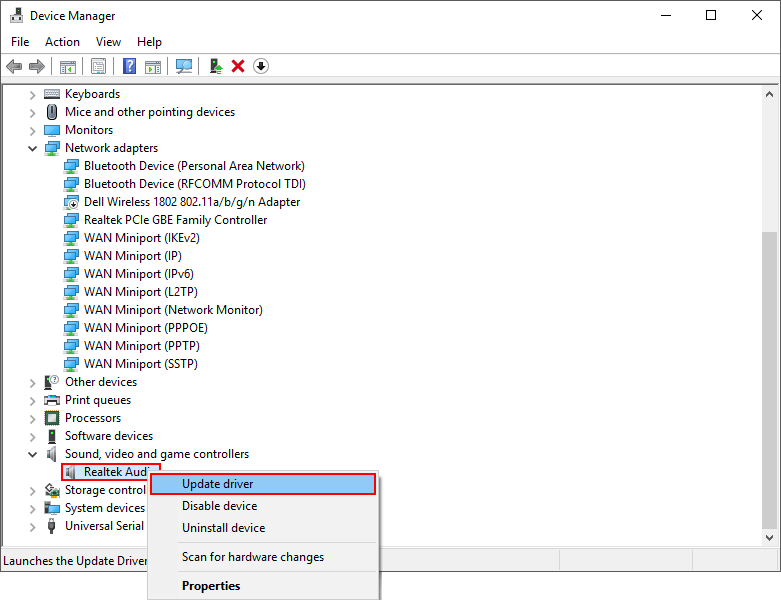781x600 pixels.
Task: Open the Help menu
Action: coord(149,42)
